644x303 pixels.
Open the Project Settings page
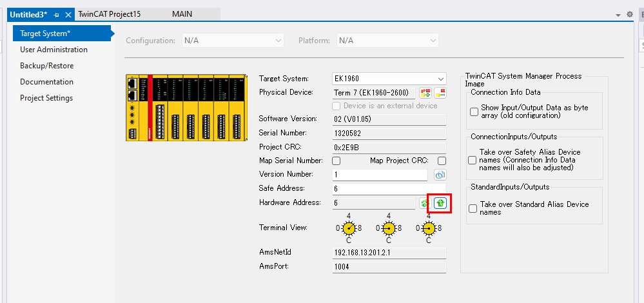(x=46, y=98)
